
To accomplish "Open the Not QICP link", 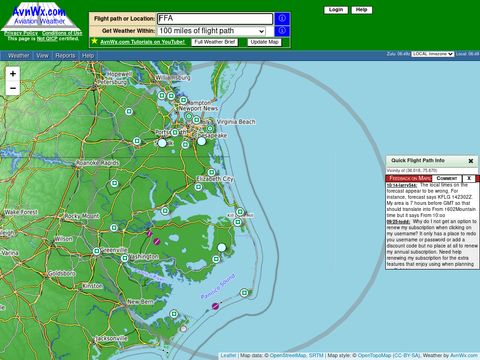I will pyautogui.click(x=47, y=39).
